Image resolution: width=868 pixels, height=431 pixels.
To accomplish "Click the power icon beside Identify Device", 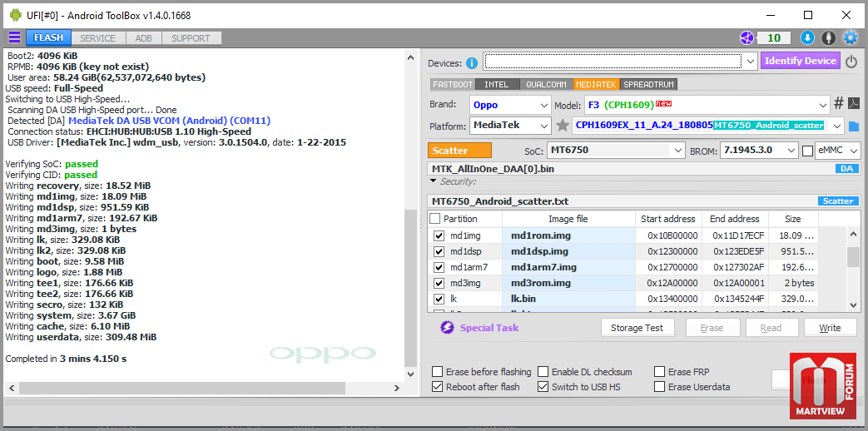I will (x=851, y=62).
